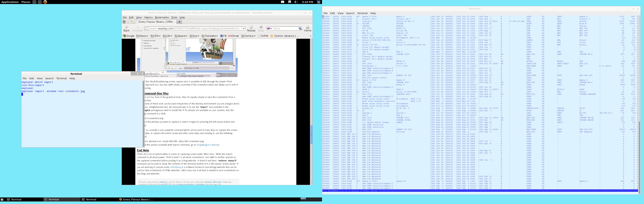The image size is (644, 204).
Task: Click the Gmail bookmark link
Action: point(234,36)
